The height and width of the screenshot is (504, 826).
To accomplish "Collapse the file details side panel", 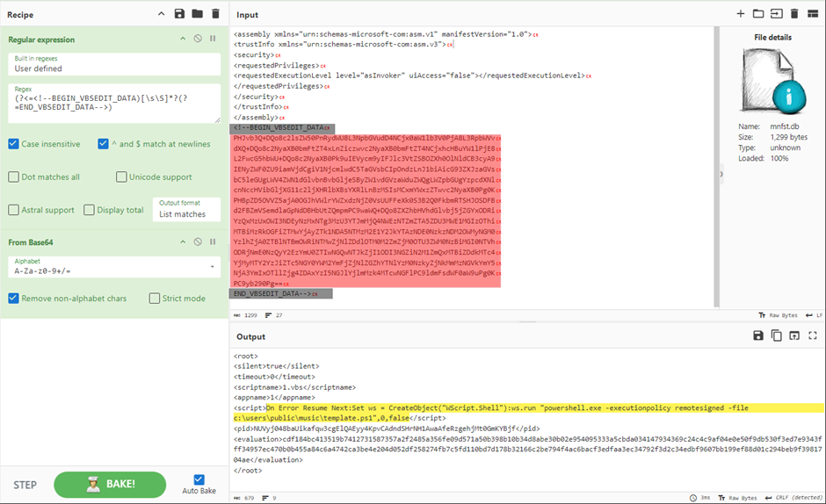I will coord(721,174).
